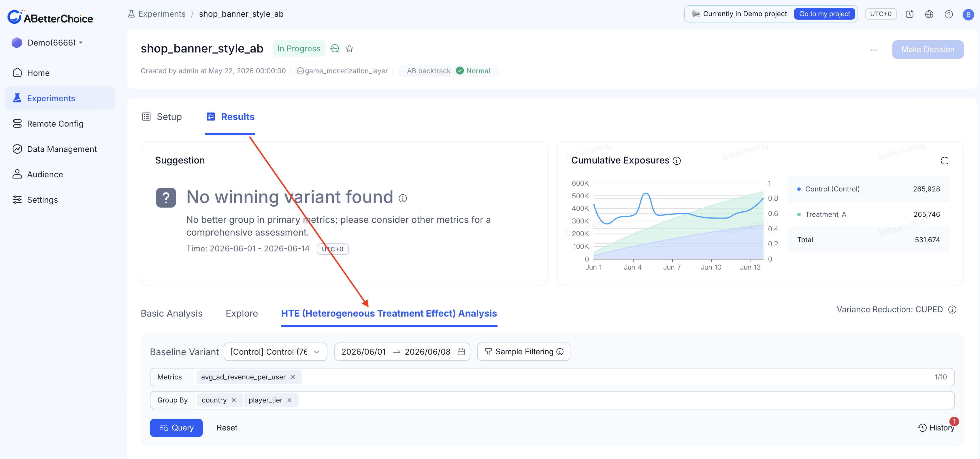Click Go to my project button
The height and width of the screenshot is (459, 980).
(824, 14)
